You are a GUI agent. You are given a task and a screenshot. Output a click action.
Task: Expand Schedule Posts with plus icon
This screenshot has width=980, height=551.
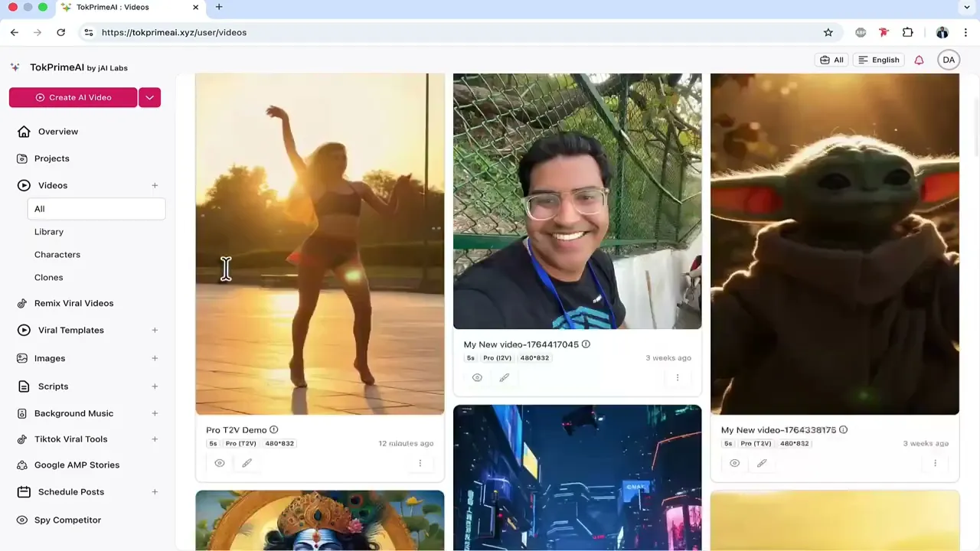tap(155, 492)
